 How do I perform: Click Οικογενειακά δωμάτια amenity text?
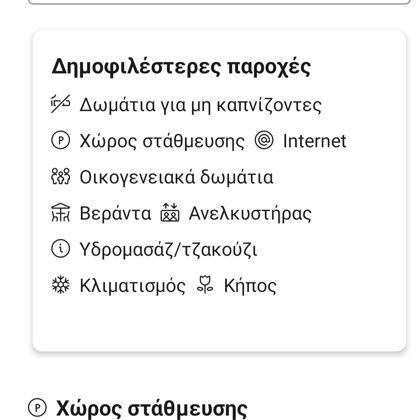click(176, 177)
